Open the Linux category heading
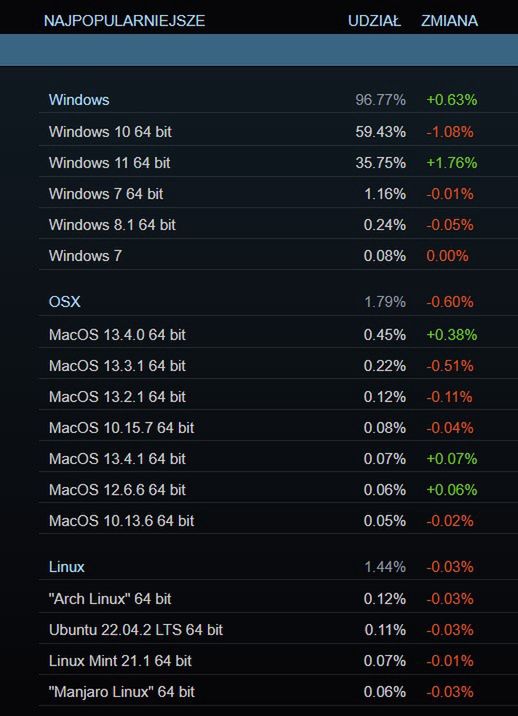This screenshot has height=716, width=518. pos(278,567)
